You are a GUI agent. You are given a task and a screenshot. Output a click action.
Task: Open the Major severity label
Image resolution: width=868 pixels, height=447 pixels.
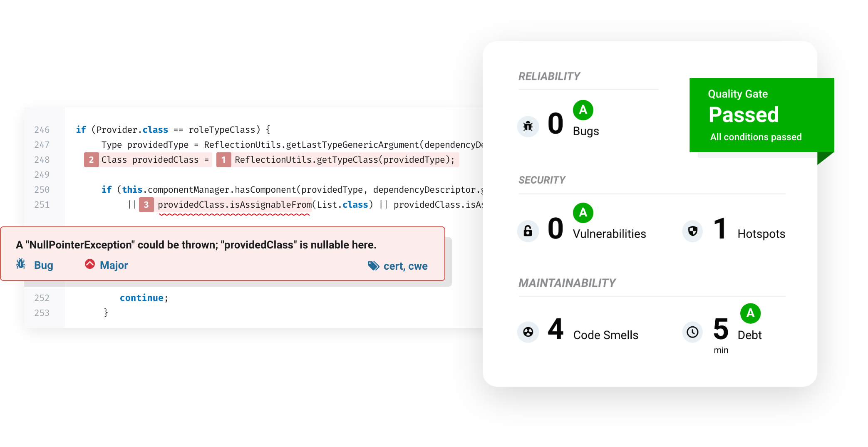click(114, 265)
